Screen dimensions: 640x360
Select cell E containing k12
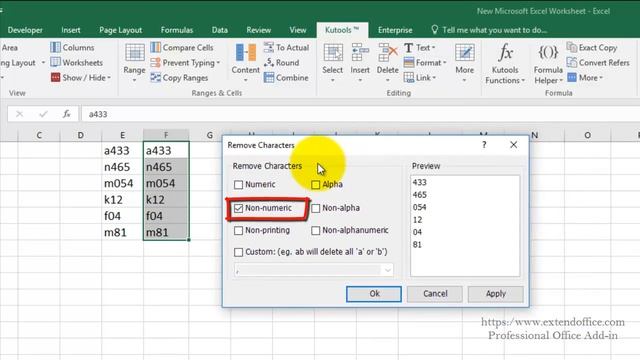[x=122, y=200]
